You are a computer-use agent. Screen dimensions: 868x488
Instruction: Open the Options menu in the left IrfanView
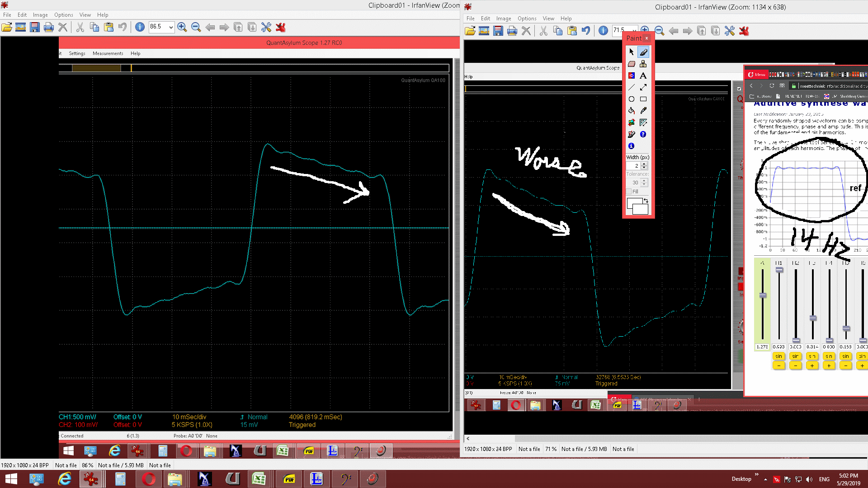[64, 15]
